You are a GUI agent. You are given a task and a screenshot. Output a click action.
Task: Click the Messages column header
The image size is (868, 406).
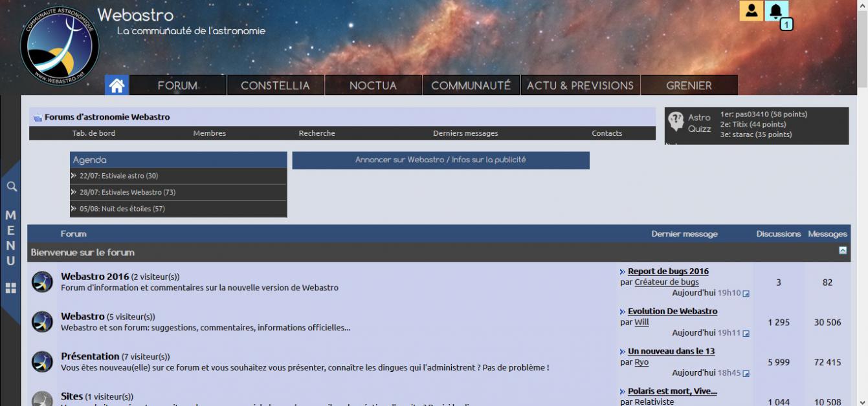point(827,234)
